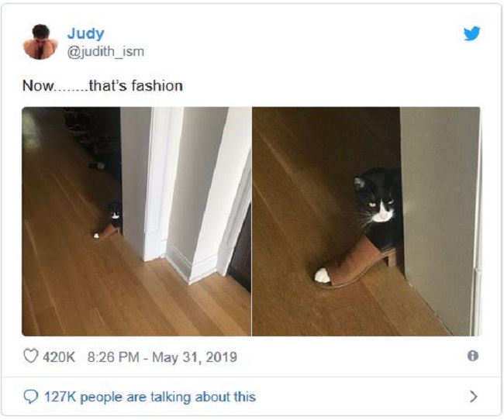
Task: Click the 8:26 PM - May 31, 2019 timestamp
Action: tap(162, 356)
